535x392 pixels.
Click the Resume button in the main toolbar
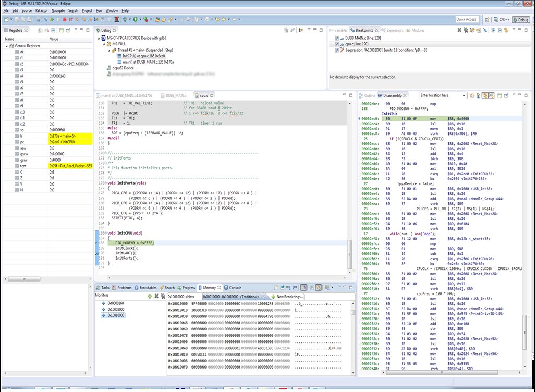click(x=52, y=19)
